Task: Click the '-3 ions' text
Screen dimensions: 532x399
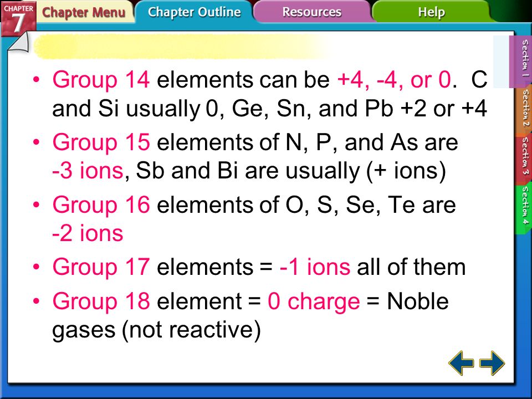Action: [x=88, y=171]
